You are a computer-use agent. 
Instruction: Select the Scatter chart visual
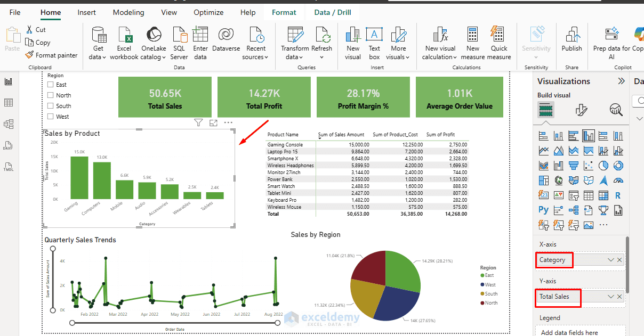(589, 166)
